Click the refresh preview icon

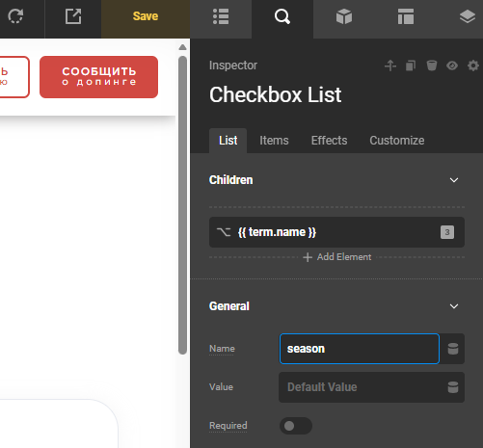[15, 16]
